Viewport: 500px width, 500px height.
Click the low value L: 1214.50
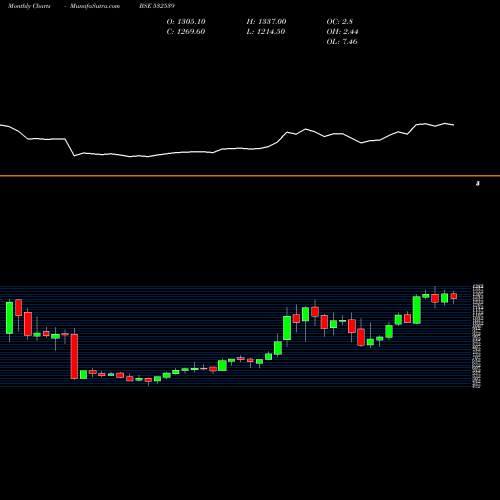266,32
